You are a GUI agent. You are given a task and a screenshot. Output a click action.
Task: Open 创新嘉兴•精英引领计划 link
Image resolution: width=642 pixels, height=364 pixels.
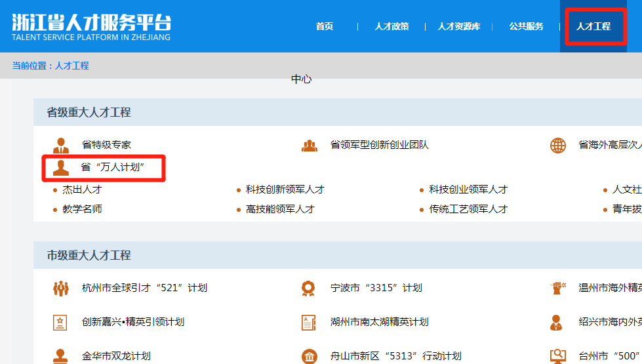click(x=133, y=322)
